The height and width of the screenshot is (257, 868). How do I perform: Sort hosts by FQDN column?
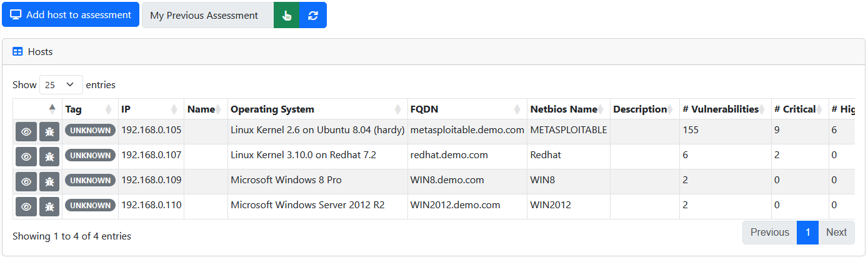click(467, 109)
